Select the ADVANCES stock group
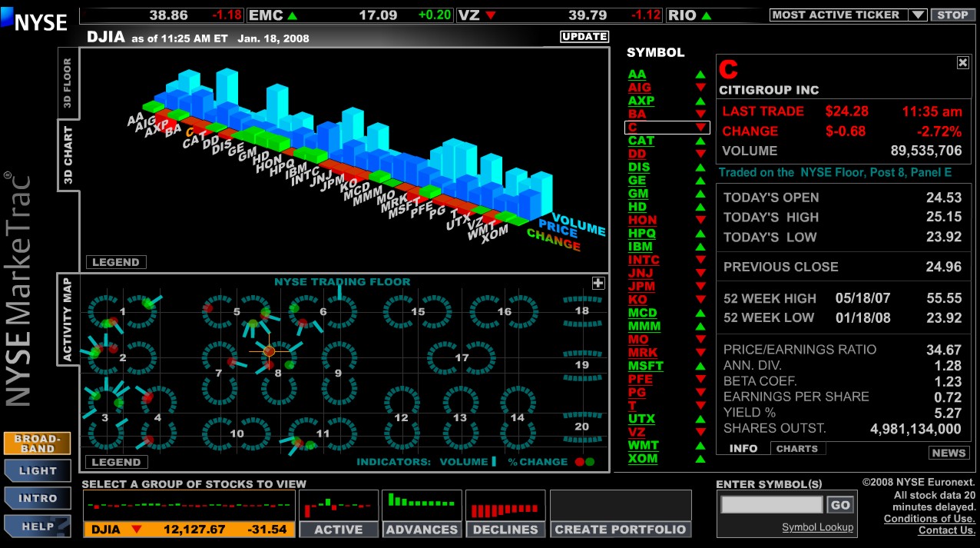980x548 pixels. pos(422,530)
